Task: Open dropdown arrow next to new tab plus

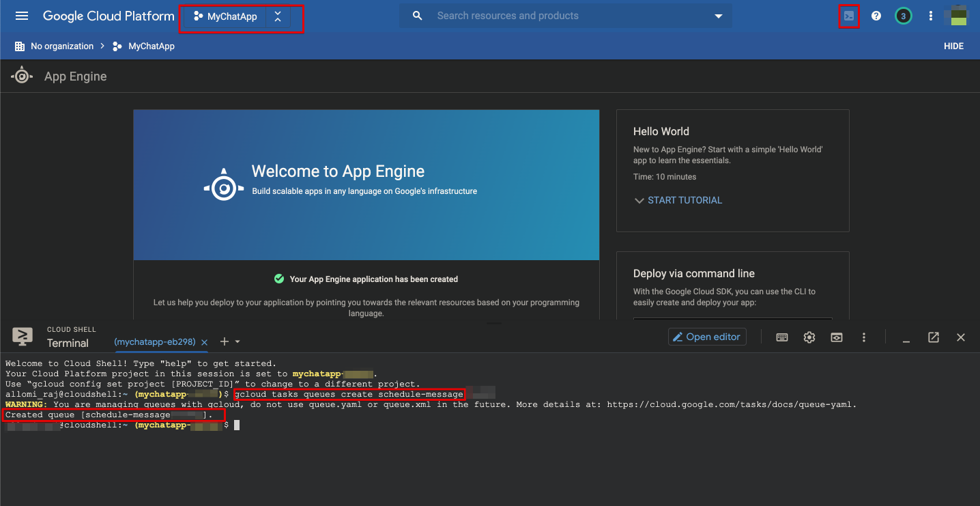Action: click(x=237, y=341)
